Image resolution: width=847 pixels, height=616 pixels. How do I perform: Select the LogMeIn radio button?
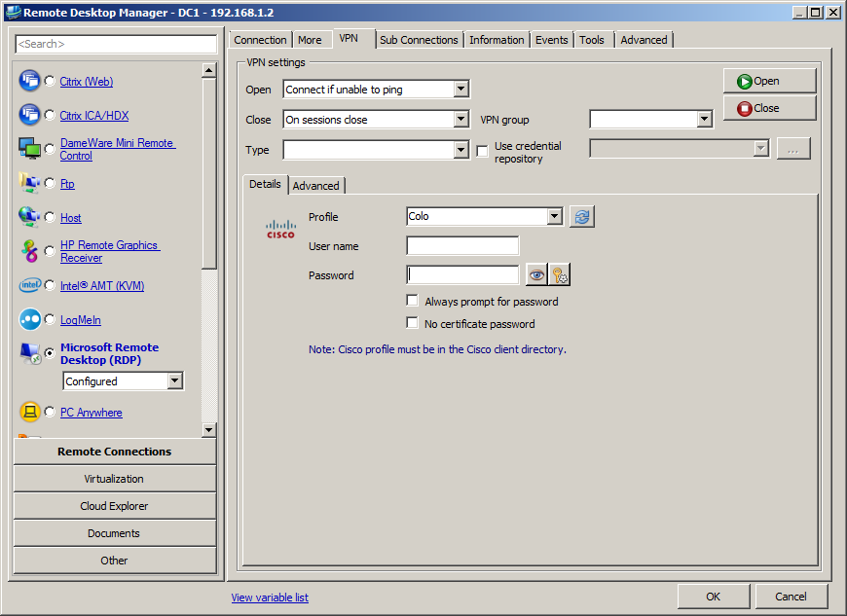pyautogui.click(x=50, y=319)
